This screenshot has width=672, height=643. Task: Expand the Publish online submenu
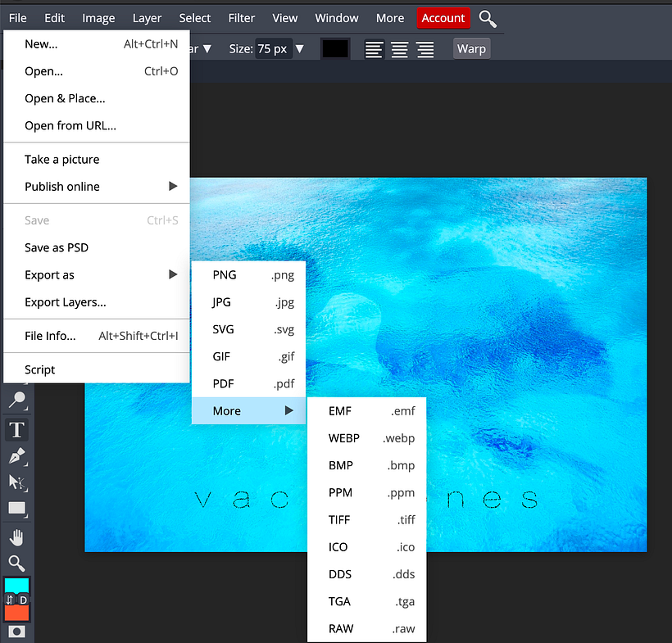coord(173,187)
